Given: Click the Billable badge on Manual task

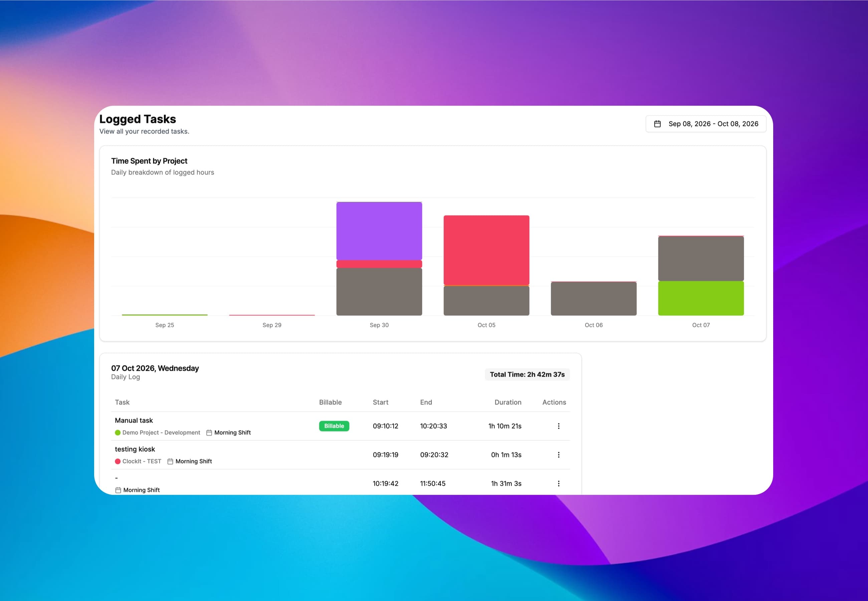Looking at the screenshot, I should pos(334,426).
